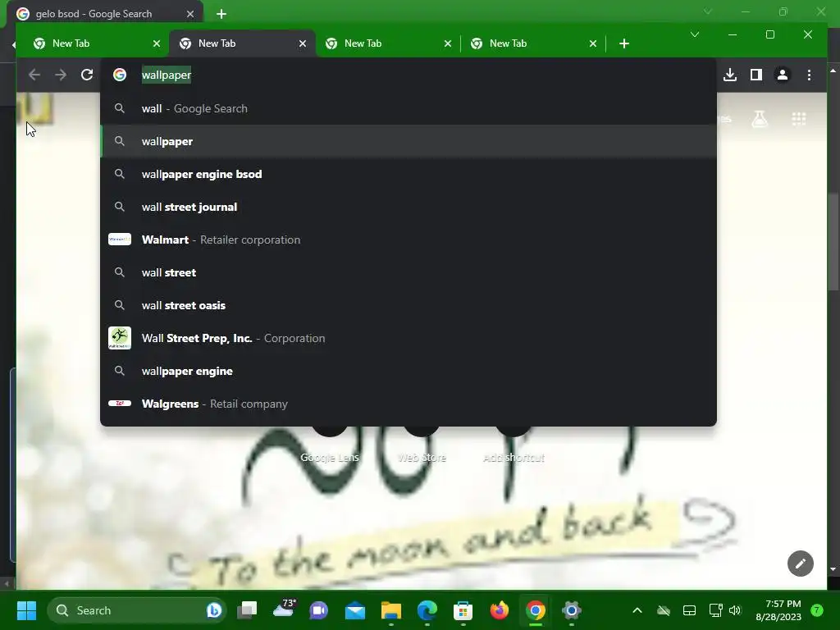Image resolution: width=840 pixels, height=630 pixels.
Task: Choose the highlighted wallpaper suggestion
Action: pos(409,141)
